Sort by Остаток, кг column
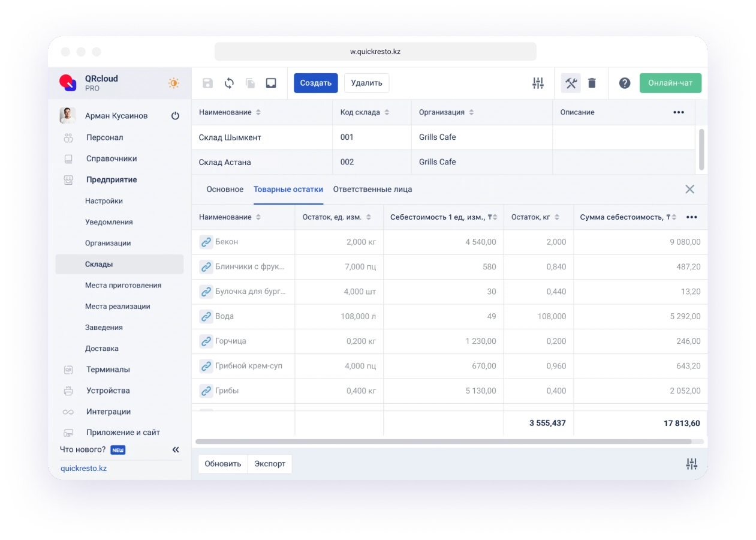Screen dimensions: 756x540 (557, 217)
